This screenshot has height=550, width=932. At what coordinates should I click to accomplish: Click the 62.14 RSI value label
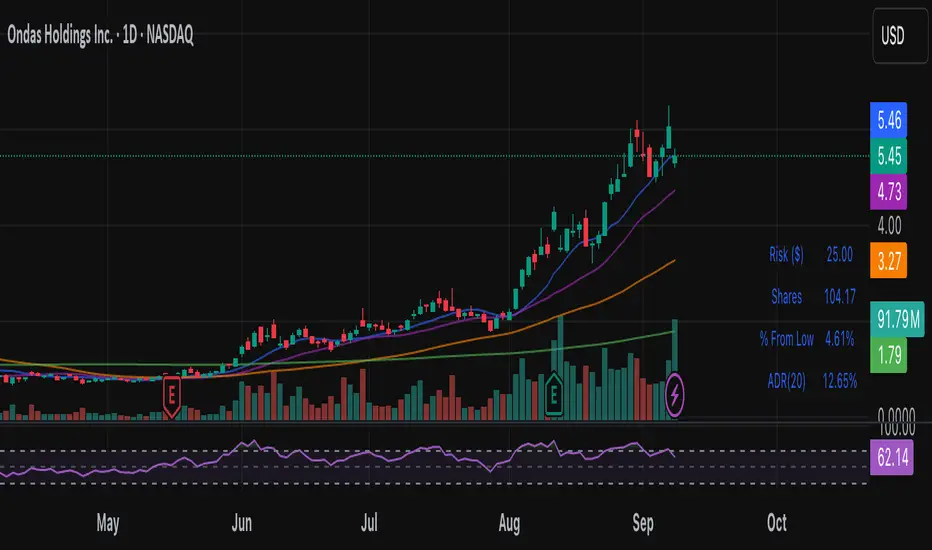click(x=892, y=457)
